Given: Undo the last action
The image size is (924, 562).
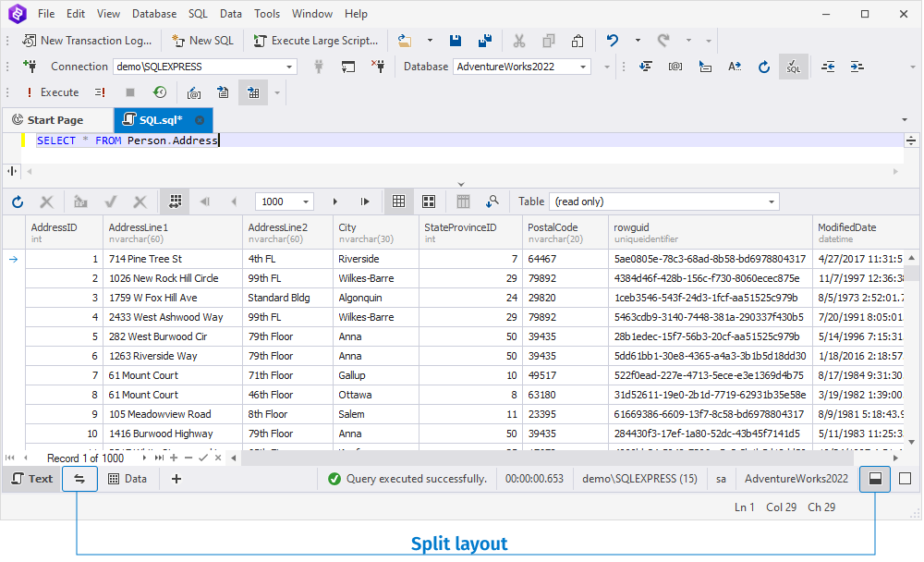Looking at the screenshot, I should click(613, 41).
